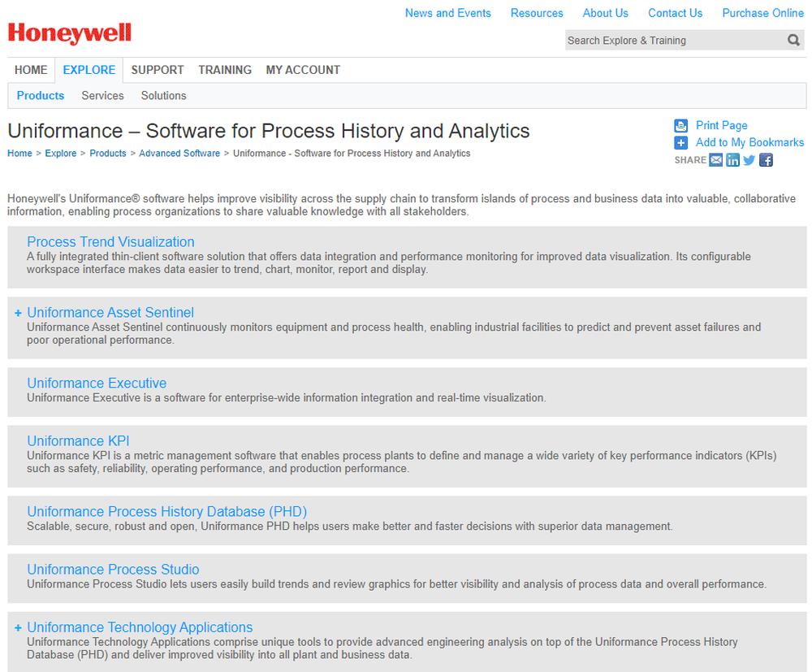Share the page on LinkedIn
This screenshot has width=812, height=672.
click(732, 160)
